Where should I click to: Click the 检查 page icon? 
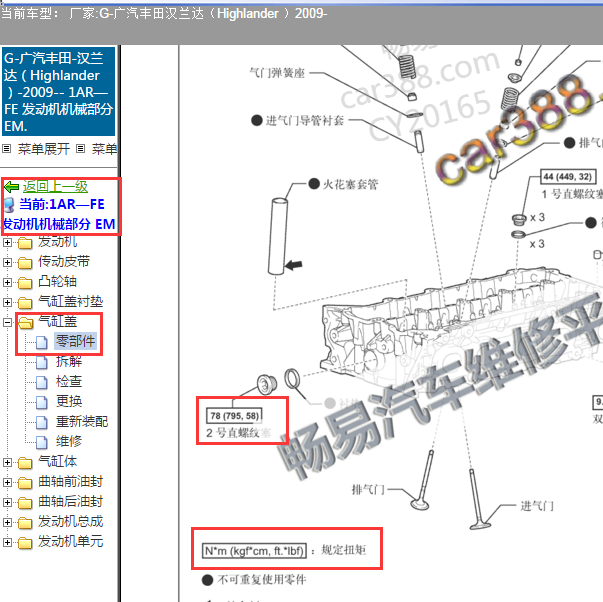42,382
